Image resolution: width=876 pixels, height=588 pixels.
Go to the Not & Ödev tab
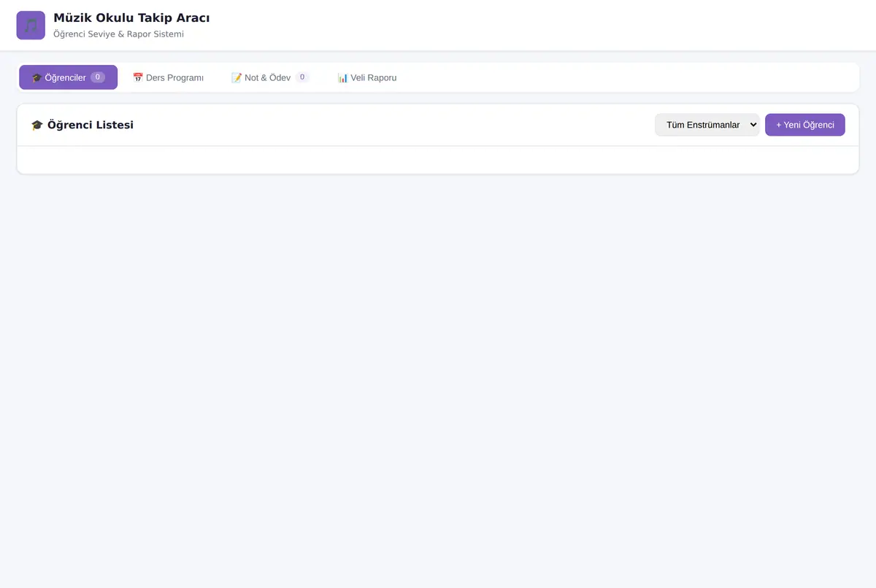pyautogui.click(x=270, y=77)
